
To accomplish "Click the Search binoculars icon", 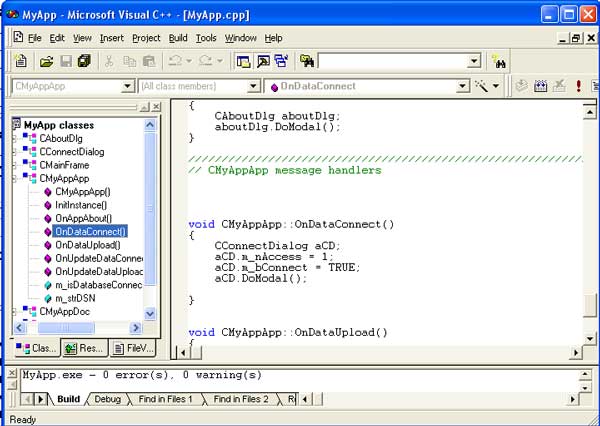I will [x=499, y=62].
